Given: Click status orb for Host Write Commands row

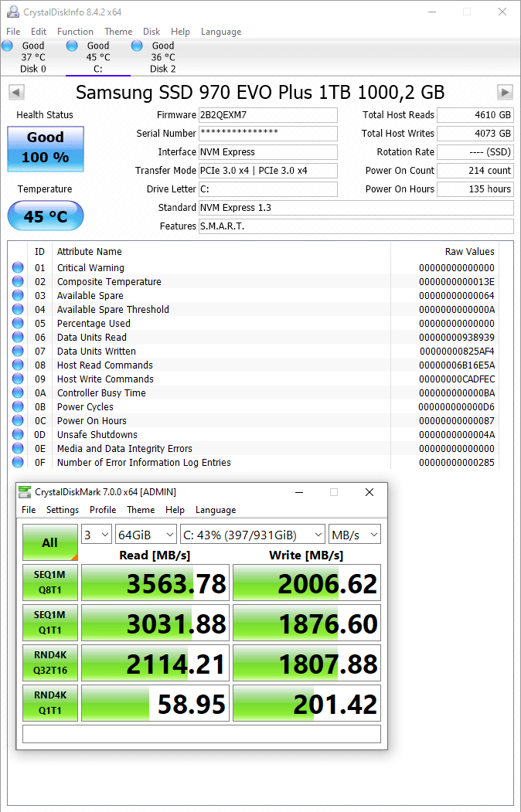Looking at the screenshot, I should pyautogui.click(x=18, y=379).
